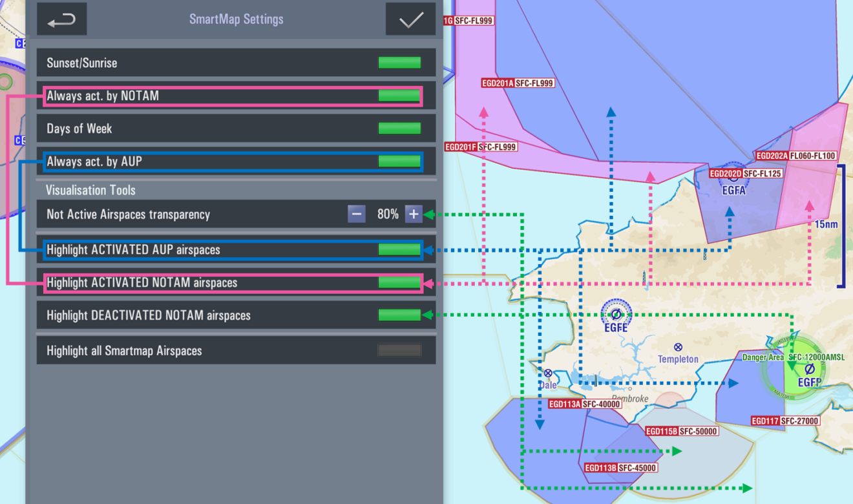Click the Danger Area SFC-12000AMSL label
The image size is (853, 504).
[x=794, y=357]
